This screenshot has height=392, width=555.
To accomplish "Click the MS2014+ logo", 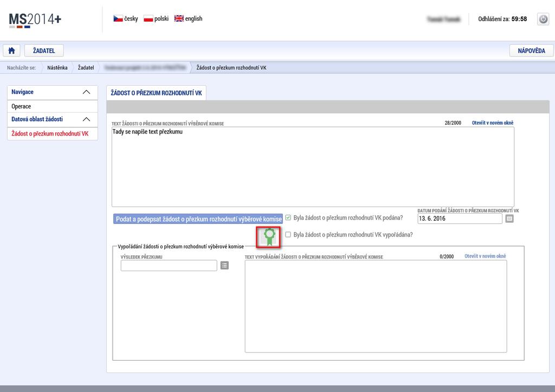I will [35, 20].
